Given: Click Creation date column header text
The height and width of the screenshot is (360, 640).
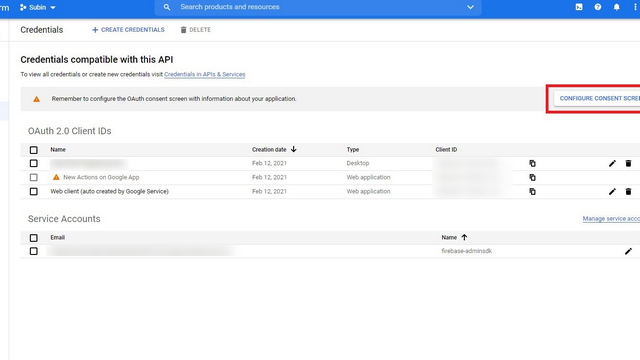Looking at the screenshot, I should [269, 149].
